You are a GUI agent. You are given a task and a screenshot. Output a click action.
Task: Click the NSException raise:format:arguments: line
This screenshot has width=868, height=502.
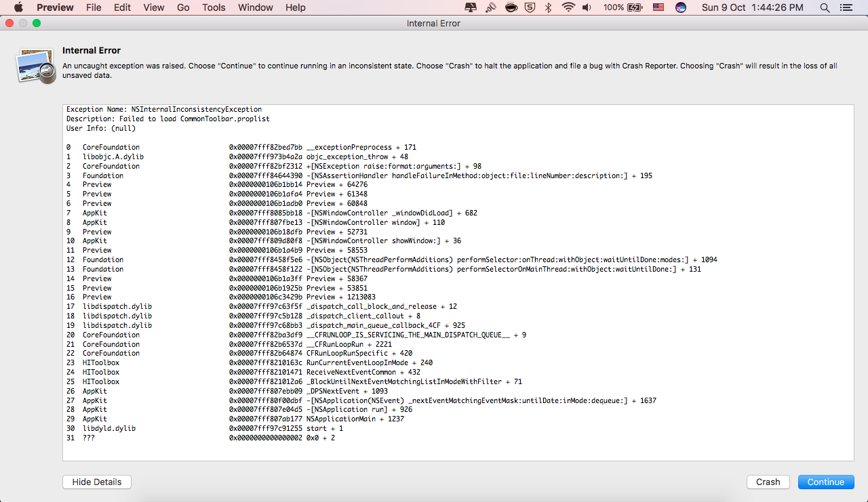tap(274, 166)
